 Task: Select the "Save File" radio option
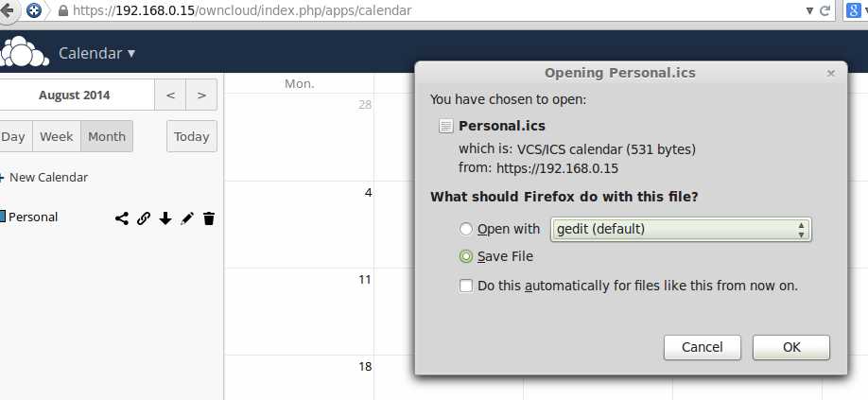pyautogui.click(x=465, y=256)
